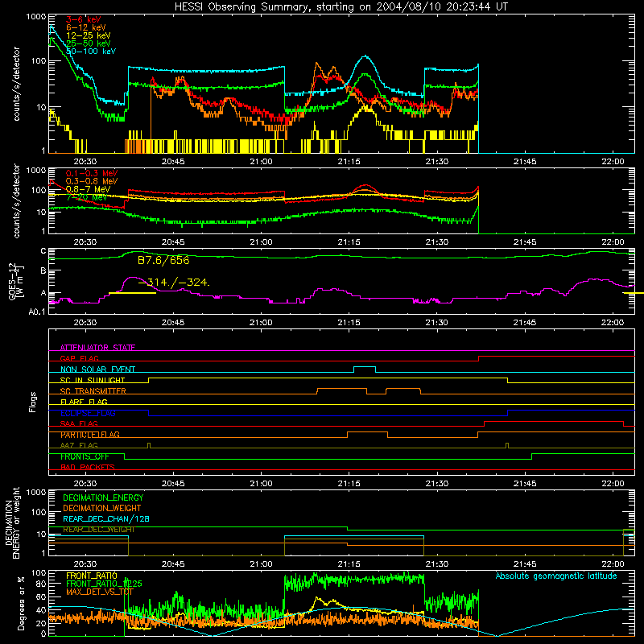Screen dimensions: 644x644
Task: Click the 21:45 tick label under the GOES panel
Action: coord(525,323)
